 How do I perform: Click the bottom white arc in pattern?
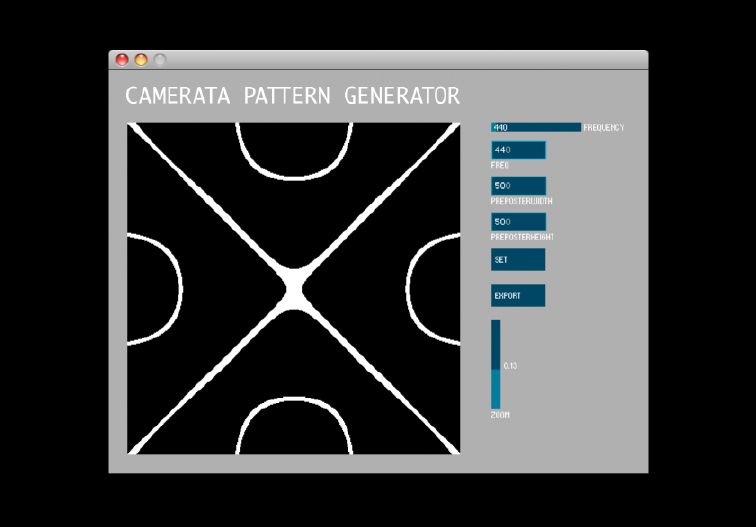click(x=294, y=402)
